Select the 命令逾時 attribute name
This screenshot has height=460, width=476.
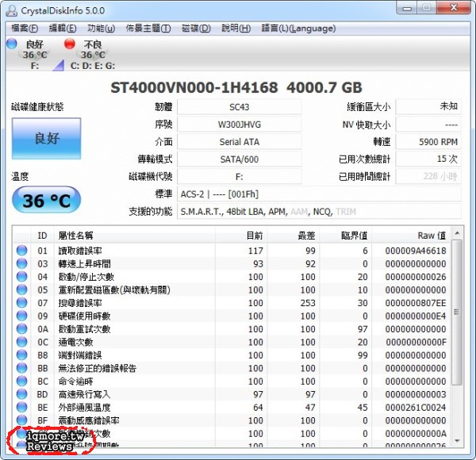click(75, 381)
